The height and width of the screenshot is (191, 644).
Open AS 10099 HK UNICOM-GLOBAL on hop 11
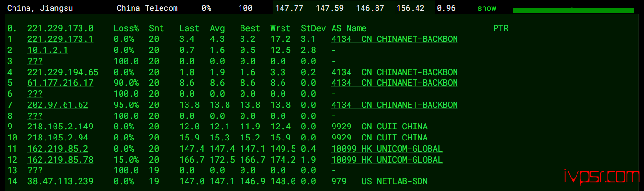pos(387,149)
